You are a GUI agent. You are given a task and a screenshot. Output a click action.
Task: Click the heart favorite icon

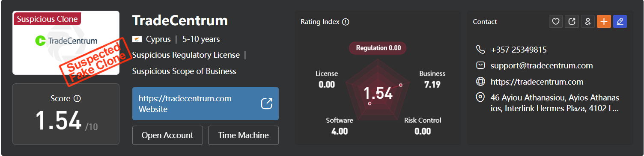pos(556,21)
